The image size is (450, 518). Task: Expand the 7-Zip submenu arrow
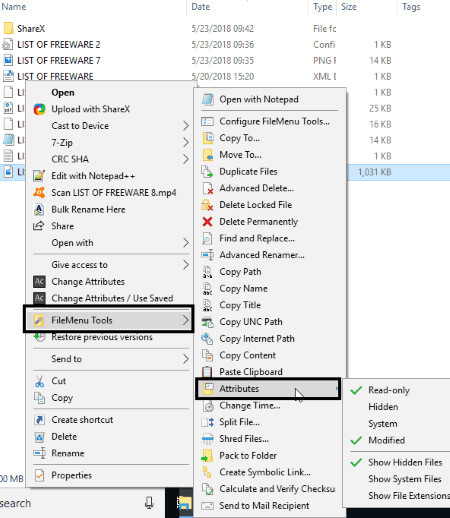[186, 143]
